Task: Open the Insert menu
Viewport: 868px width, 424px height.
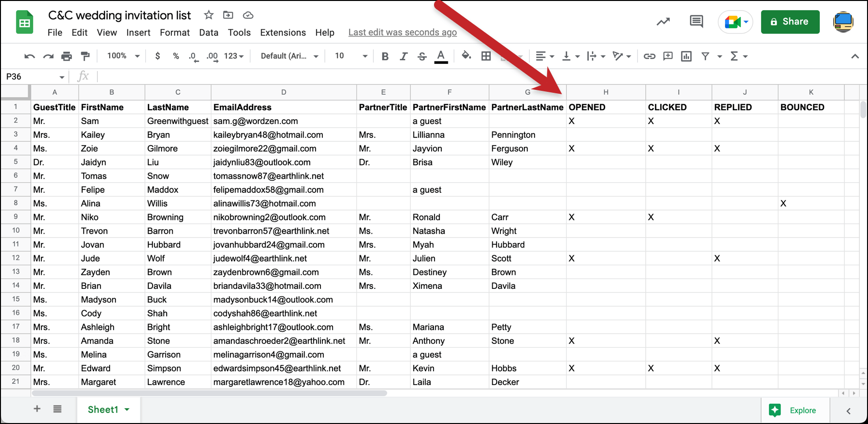Action: point(139,33)
